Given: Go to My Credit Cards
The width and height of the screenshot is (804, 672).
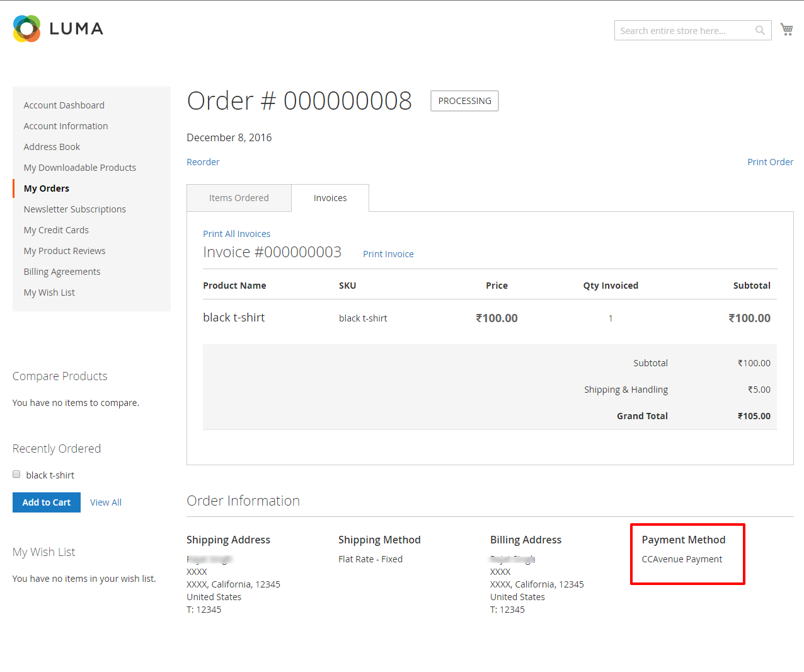Looking at the screenshot, I should click(56, 229).
